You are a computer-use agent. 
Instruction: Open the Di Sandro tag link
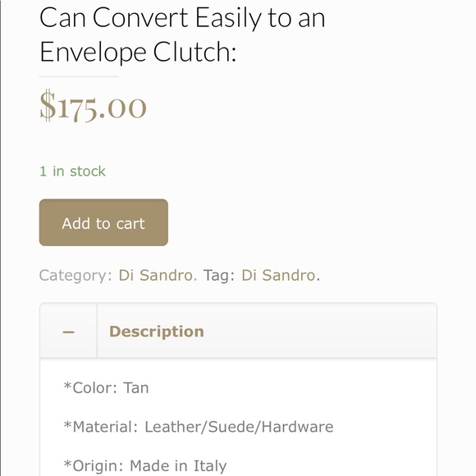281,275
